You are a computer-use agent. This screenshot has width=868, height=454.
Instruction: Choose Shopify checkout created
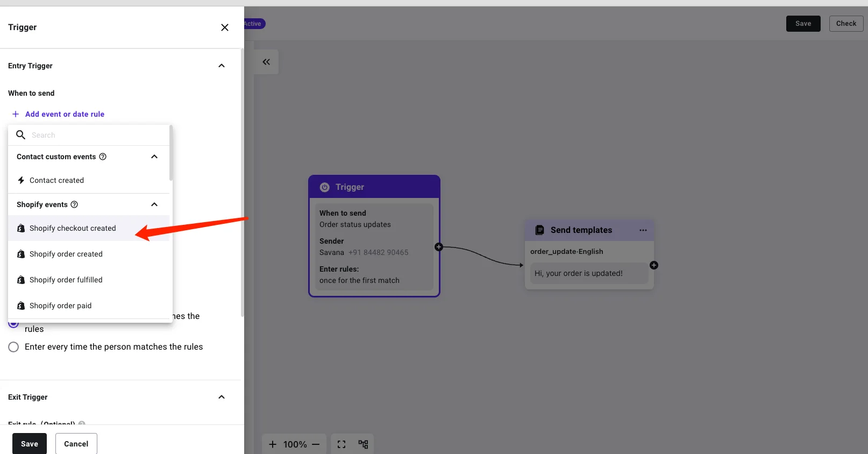point(89,228)
